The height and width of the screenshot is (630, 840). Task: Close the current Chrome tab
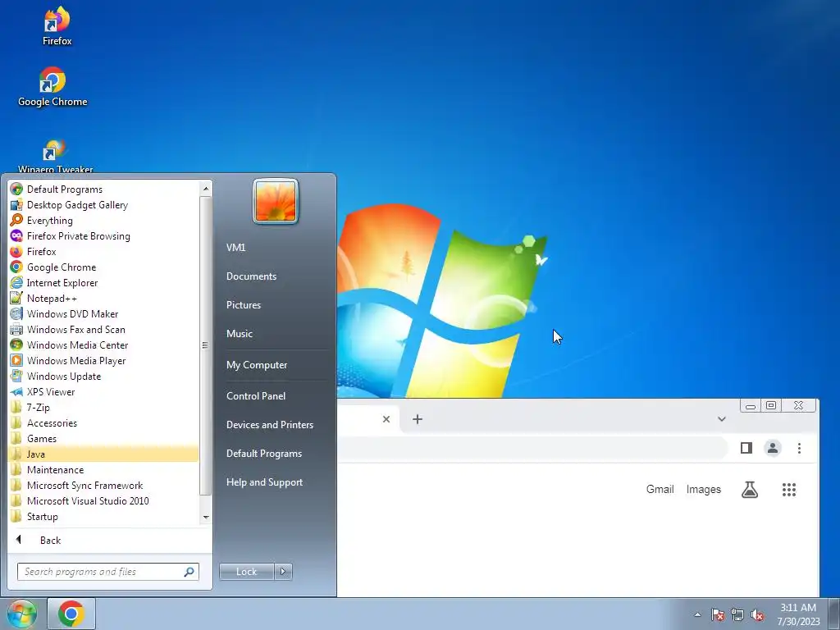tap(386, 419)
